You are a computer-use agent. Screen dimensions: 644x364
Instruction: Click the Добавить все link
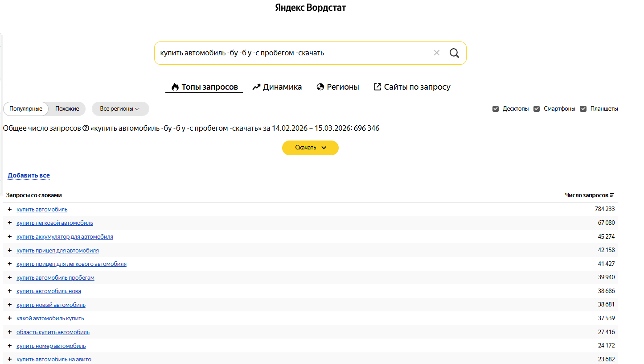(x=29, y=175)
